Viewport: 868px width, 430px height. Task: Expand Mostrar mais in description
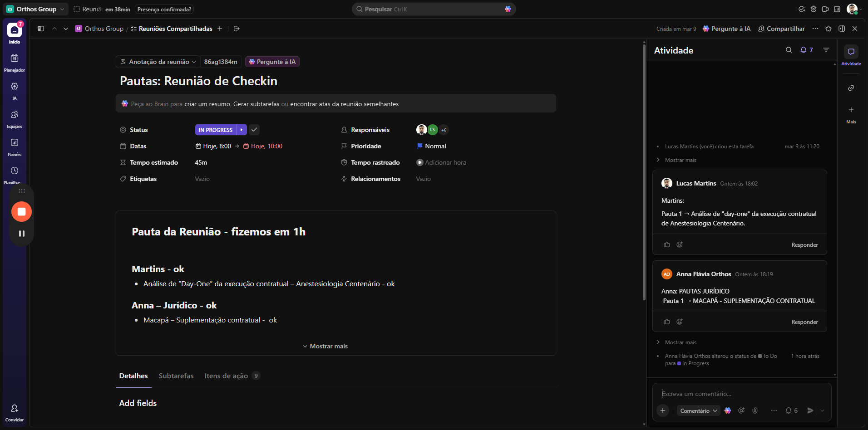point(325,346)
